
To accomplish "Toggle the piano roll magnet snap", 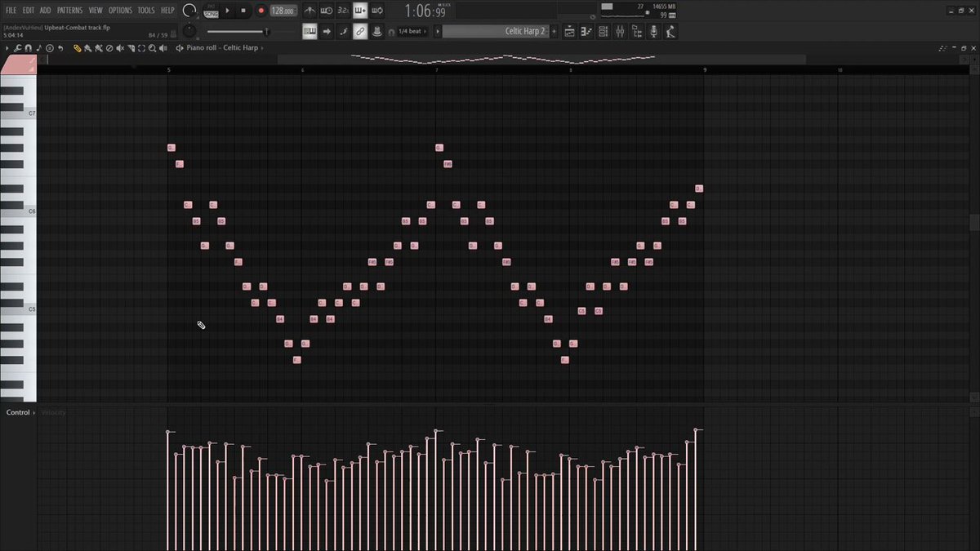I will click(29, 48).
